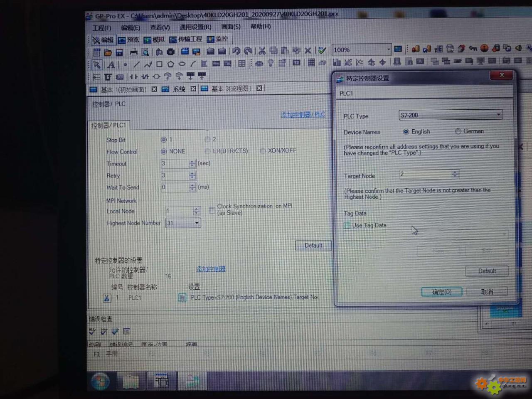The image size is (532, 399).
Task: Select the polyline drawing tool
Action: click(x=148, y=64)
